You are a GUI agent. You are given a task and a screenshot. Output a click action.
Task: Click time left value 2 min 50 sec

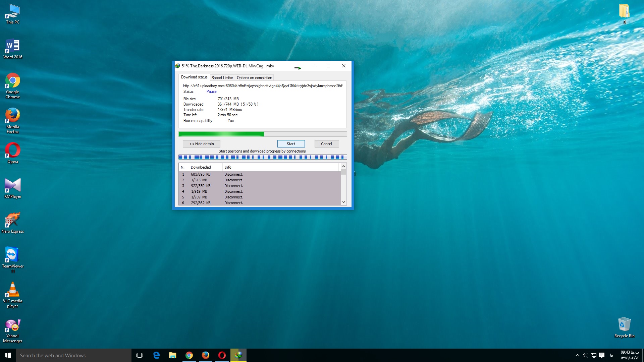(x=227, y=115)
